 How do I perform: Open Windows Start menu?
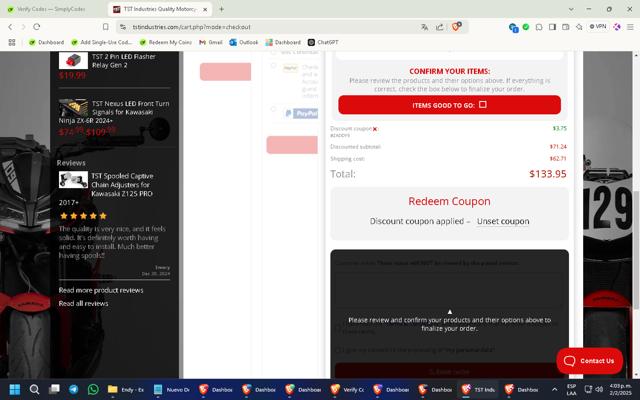pyautogui.click(x=15, y=389)
